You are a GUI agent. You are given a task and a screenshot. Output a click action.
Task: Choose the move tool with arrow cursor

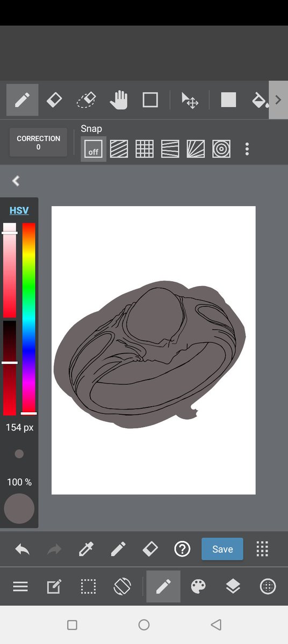190,100
